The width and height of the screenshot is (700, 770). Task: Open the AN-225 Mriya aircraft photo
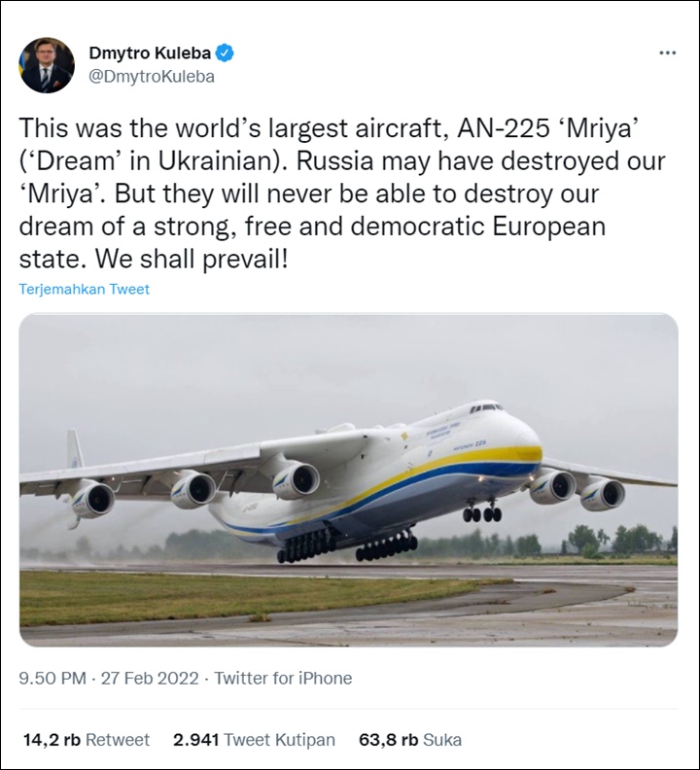click(348, 479)
